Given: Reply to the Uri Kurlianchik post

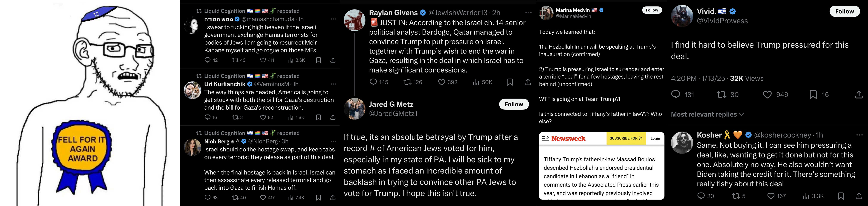Looking at the screenshot, I should [x=207, y=117].
